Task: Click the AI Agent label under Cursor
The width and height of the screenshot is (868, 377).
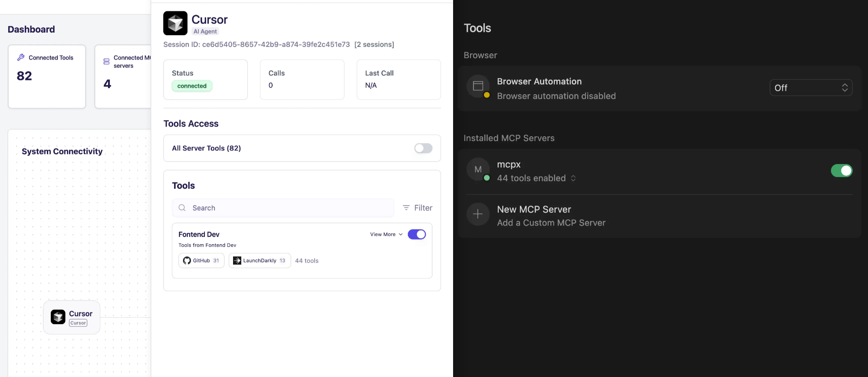Action: 205,31
